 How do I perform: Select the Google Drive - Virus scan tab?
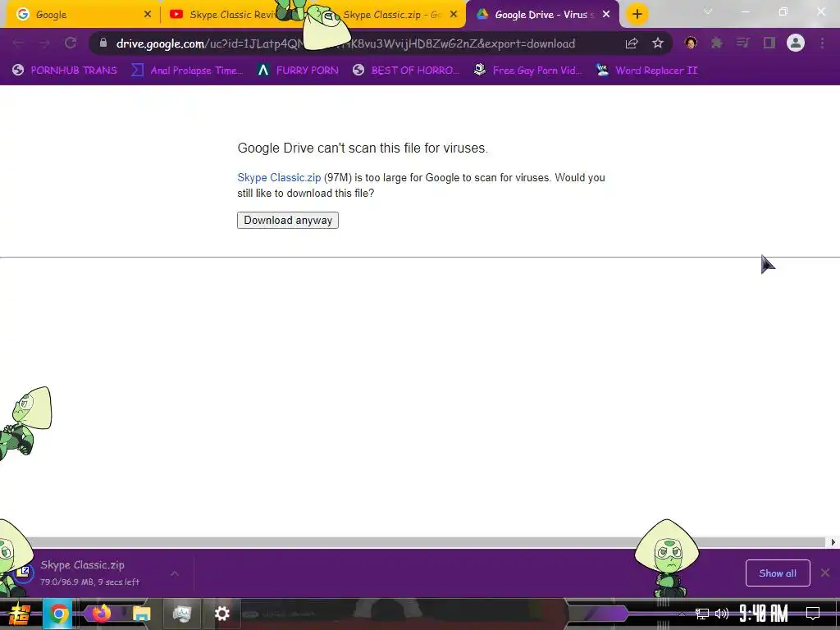coord(541,15)
